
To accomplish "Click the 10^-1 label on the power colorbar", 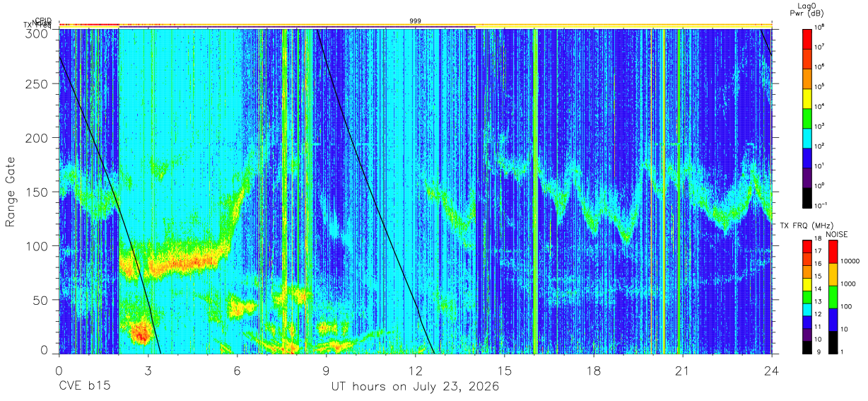I will [819, 205].
